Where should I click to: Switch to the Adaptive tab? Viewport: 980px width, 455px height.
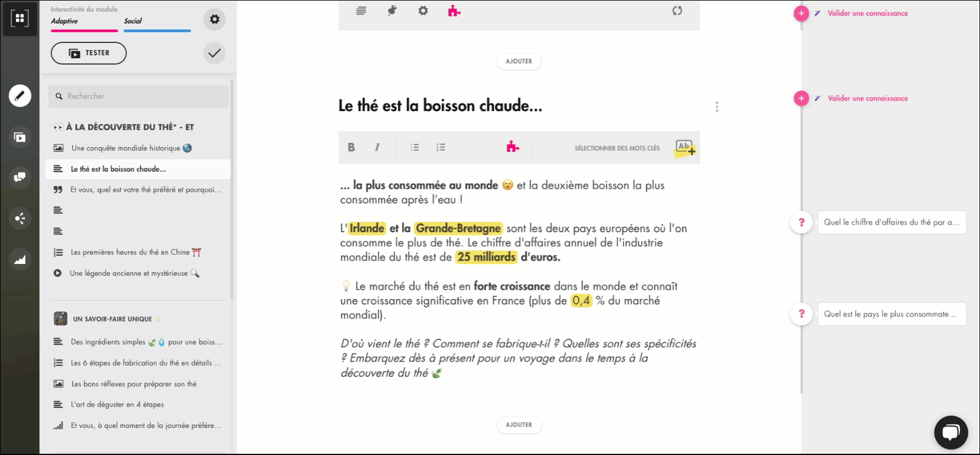(64, 21)
